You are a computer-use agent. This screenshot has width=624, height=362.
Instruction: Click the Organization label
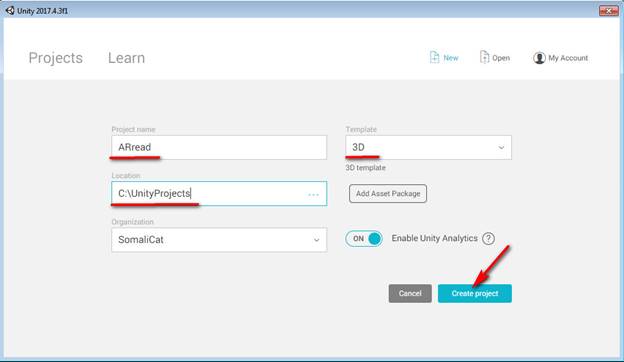(x=133, y=222)
